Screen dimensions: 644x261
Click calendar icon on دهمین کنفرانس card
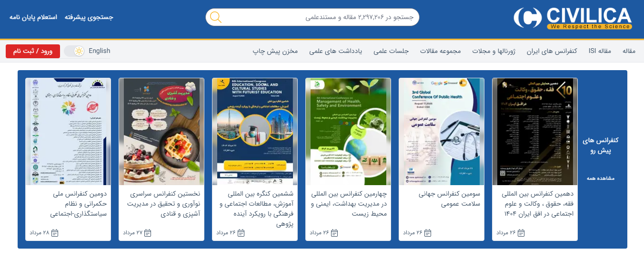(521, 233)
